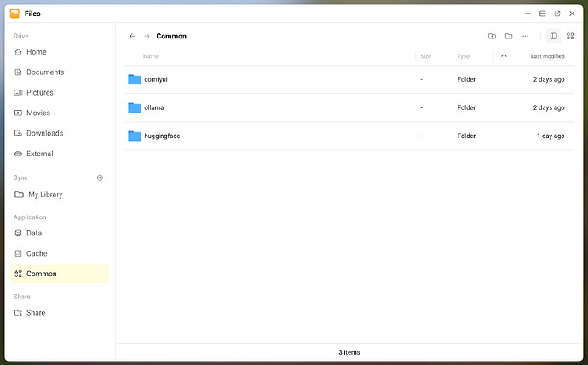Minimize the Files window
Screen dimensions: 588x365
click(x=527, y=14)
